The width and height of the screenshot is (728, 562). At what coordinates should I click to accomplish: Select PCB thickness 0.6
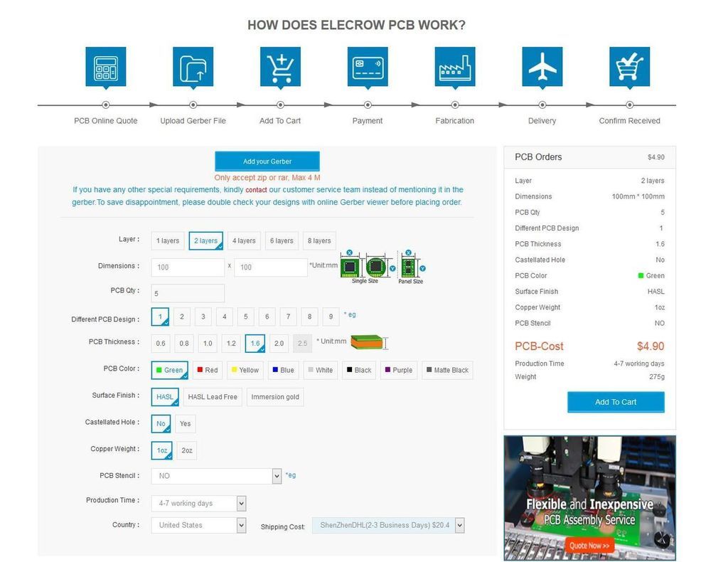click(x=161, y=343)
